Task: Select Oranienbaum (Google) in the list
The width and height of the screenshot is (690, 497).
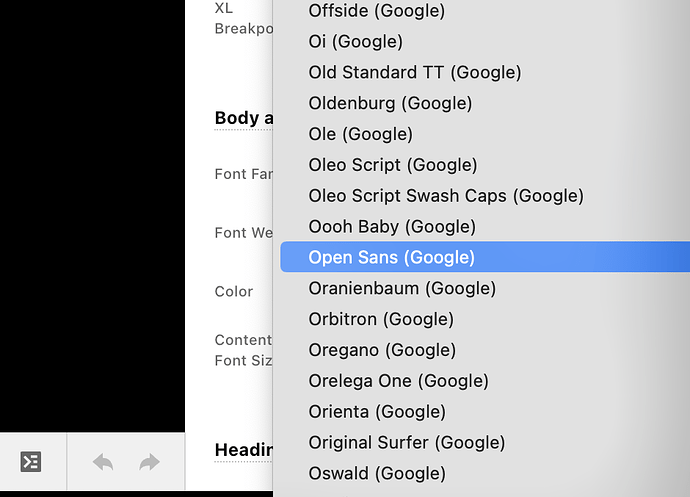Action: click(x=401, y=288)
